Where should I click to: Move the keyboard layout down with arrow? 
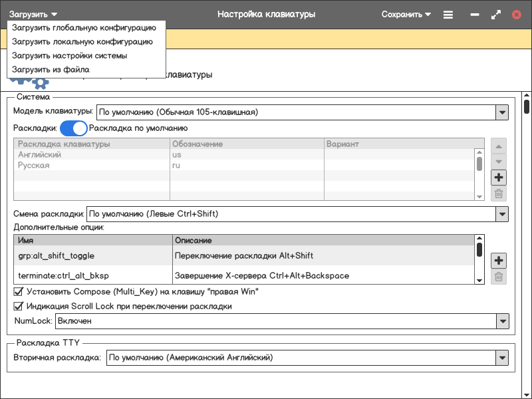pyautogui.click(x=498, y=162)
